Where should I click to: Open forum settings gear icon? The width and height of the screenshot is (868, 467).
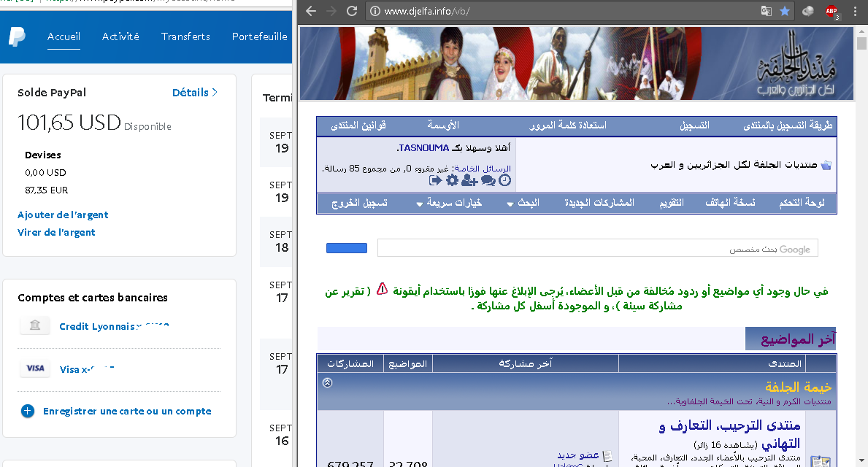[x=453, y=180]
